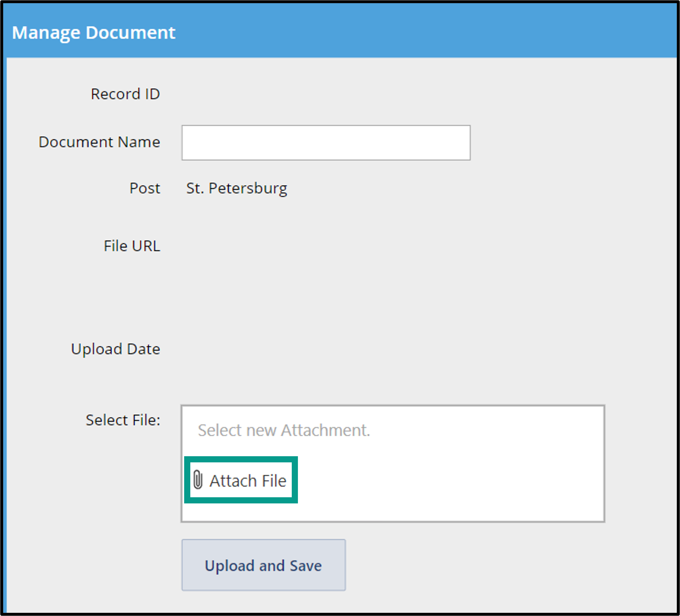Click the Attach File text link
The image size is (680, 616).
(248, 481)
